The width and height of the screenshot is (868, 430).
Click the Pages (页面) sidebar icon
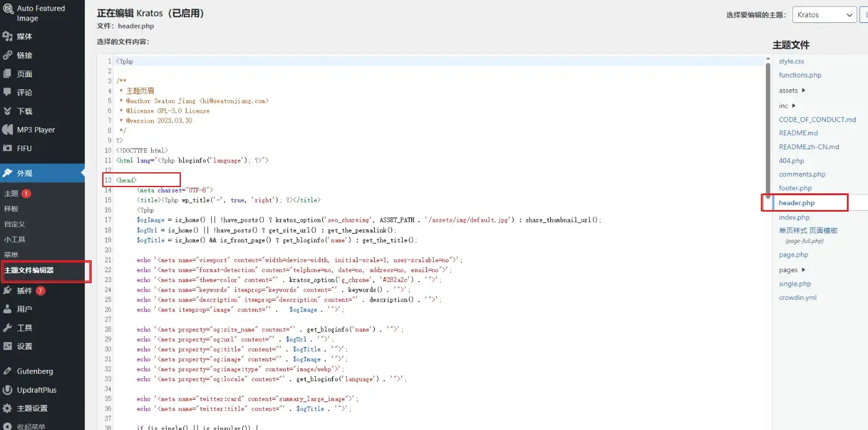pyautogui.click(x=7, y=74)
